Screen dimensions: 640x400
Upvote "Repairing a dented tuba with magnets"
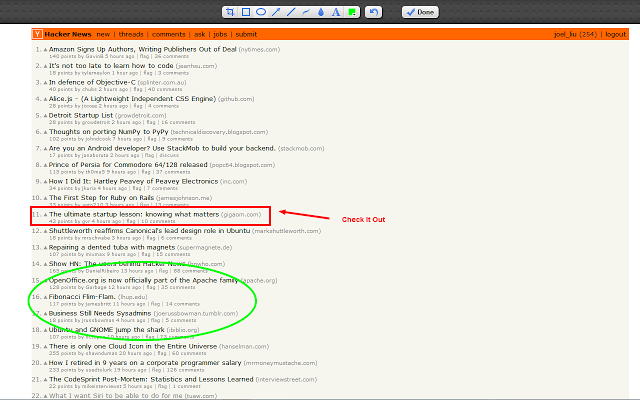45,248
